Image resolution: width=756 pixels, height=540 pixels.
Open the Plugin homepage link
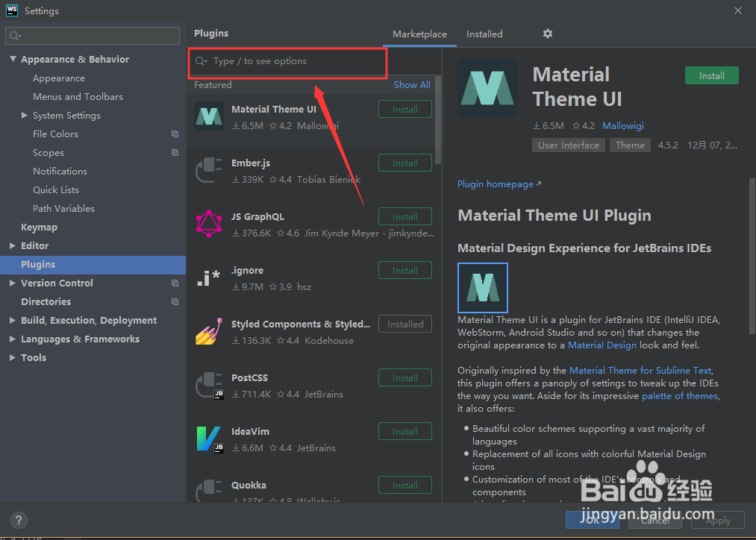499,184
